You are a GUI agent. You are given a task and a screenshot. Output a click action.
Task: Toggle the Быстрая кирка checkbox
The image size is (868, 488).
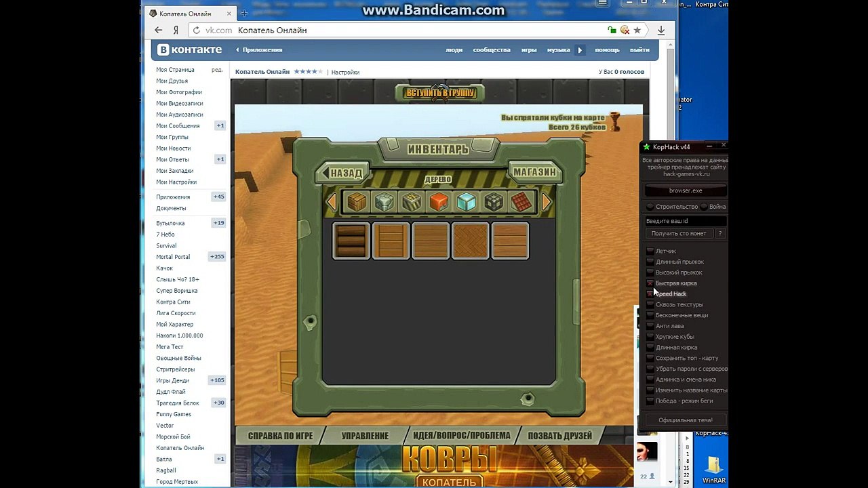click(x=650, y=283)
